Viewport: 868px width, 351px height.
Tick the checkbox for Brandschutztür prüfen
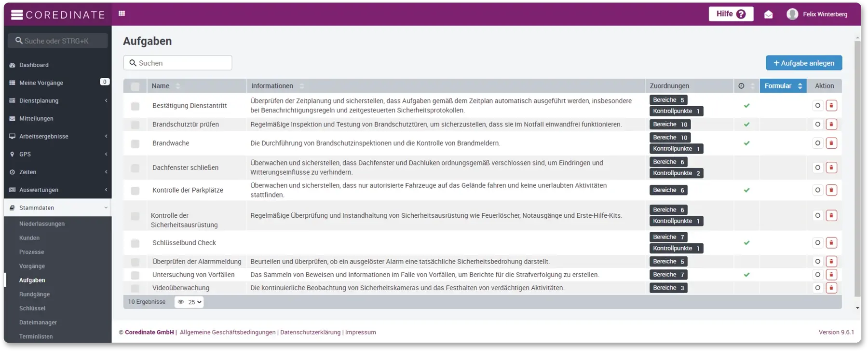(135, 125)
